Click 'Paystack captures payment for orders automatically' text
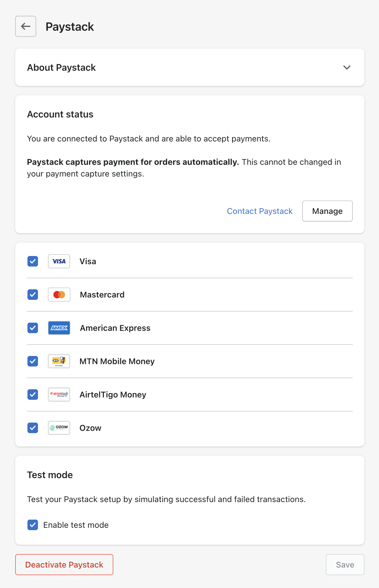The image size is (379, 588). [133, 162]
